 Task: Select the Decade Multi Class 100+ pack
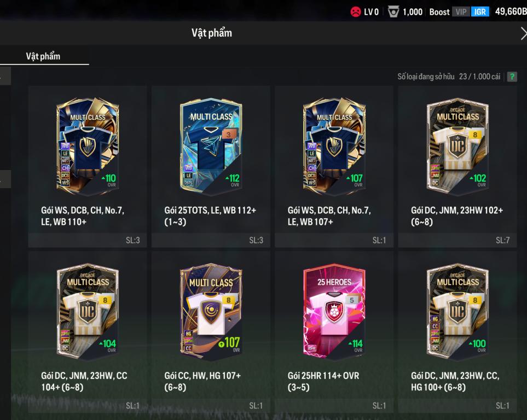coord(457,332)
